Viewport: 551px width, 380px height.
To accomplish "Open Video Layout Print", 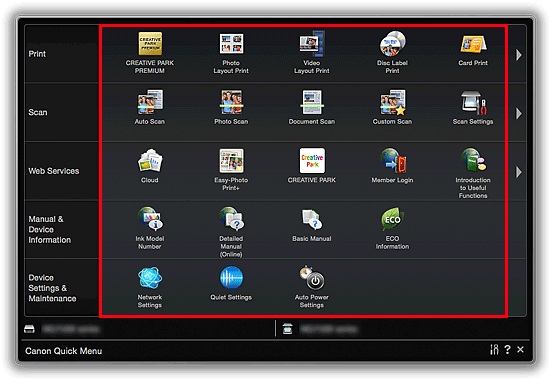I will coord(312,53).
